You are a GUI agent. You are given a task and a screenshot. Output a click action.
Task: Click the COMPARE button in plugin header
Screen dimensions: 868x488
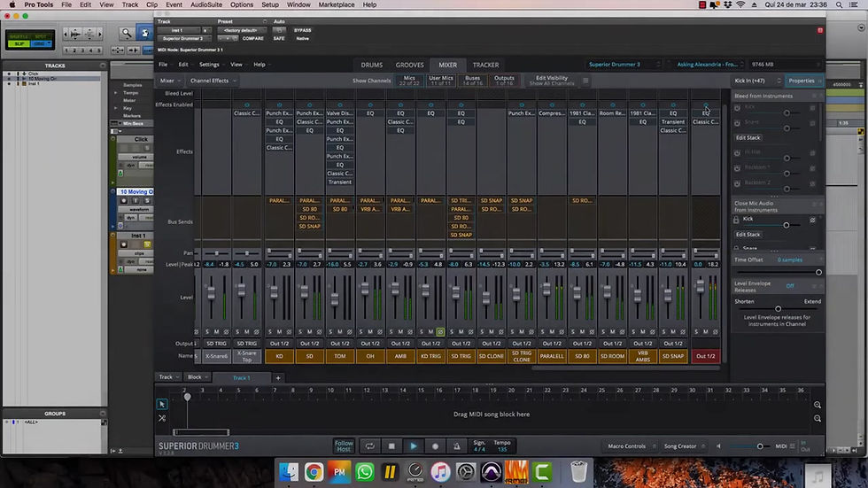tap(253, 39)
